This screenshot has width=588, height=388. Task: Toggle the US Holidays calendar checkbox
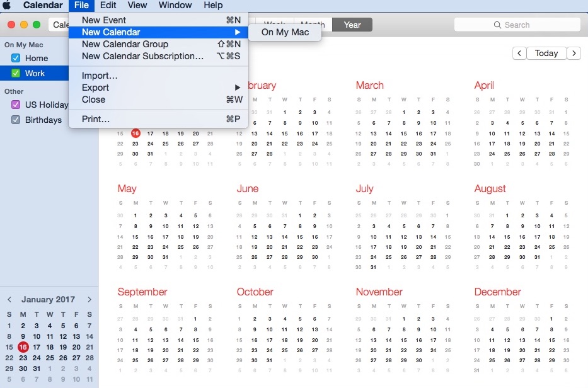(x=16, y=105)
